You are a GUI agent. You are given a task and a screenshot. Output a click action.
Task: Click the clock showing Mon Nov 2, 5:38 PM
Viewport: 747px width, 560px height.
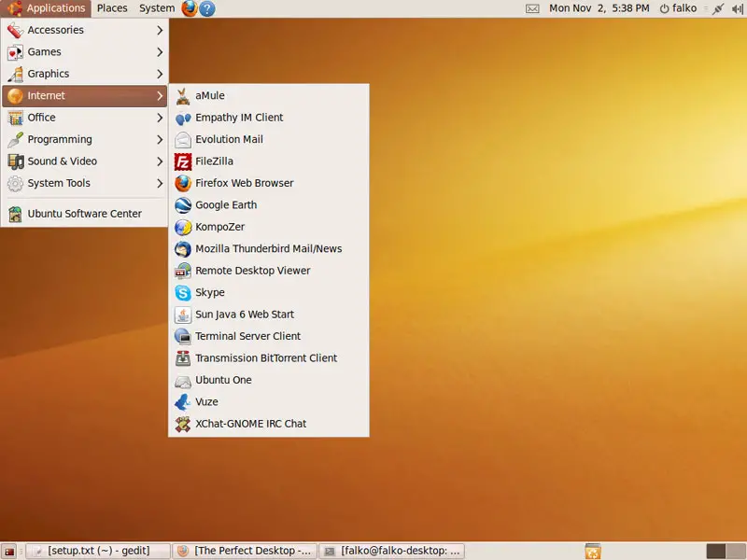(599, 8)
